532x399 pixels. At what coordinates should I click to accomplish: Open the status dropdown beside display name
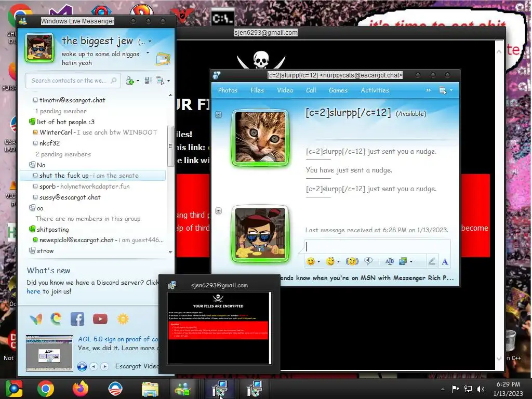(150, 42)
